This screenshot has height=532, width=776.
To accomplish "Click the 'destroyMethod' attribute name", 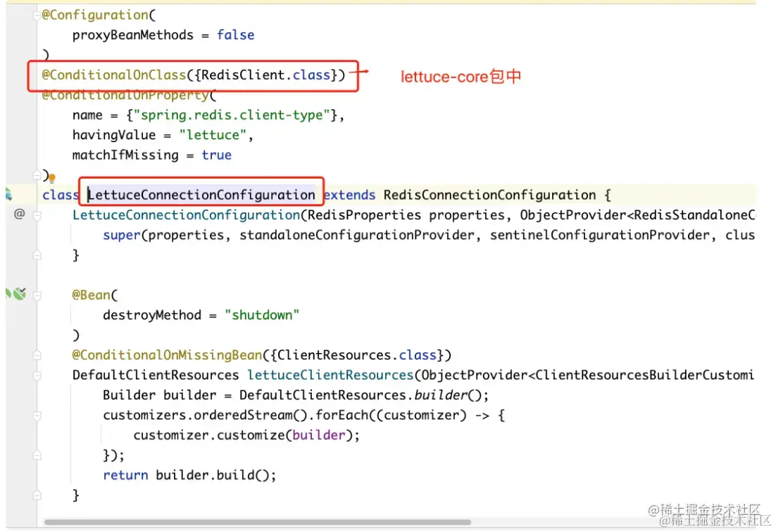I will [152, 315].
